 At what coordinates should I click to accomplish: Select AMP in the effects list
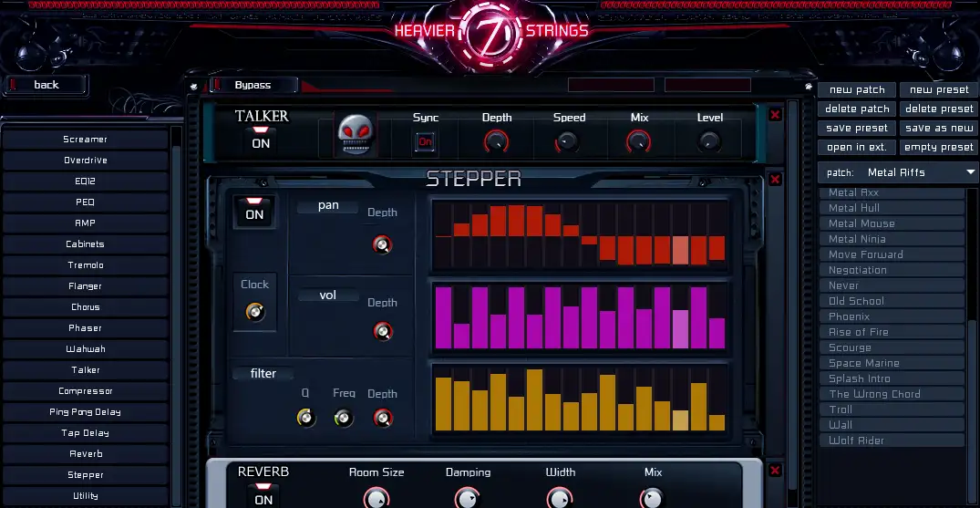[x=85, y=223]
